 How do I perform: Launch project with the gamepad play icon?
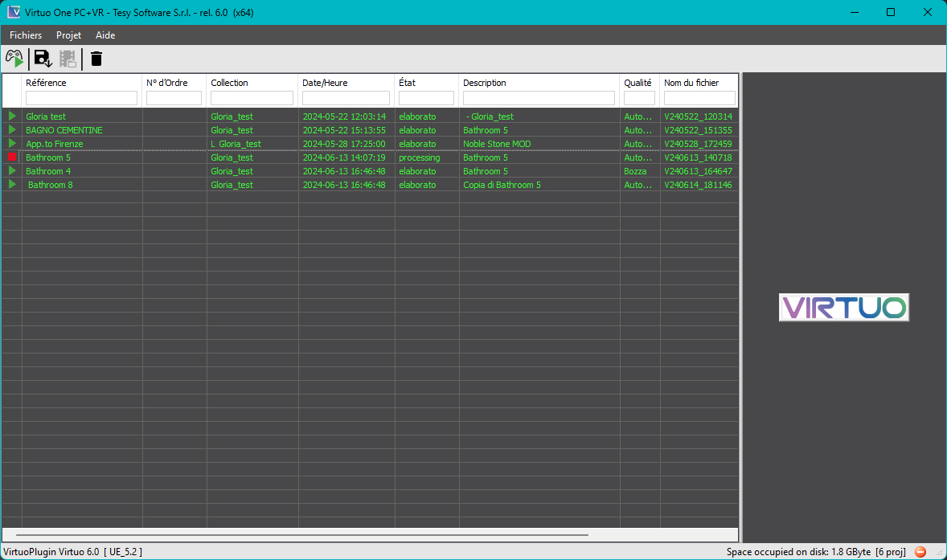(x=14, y=59)
